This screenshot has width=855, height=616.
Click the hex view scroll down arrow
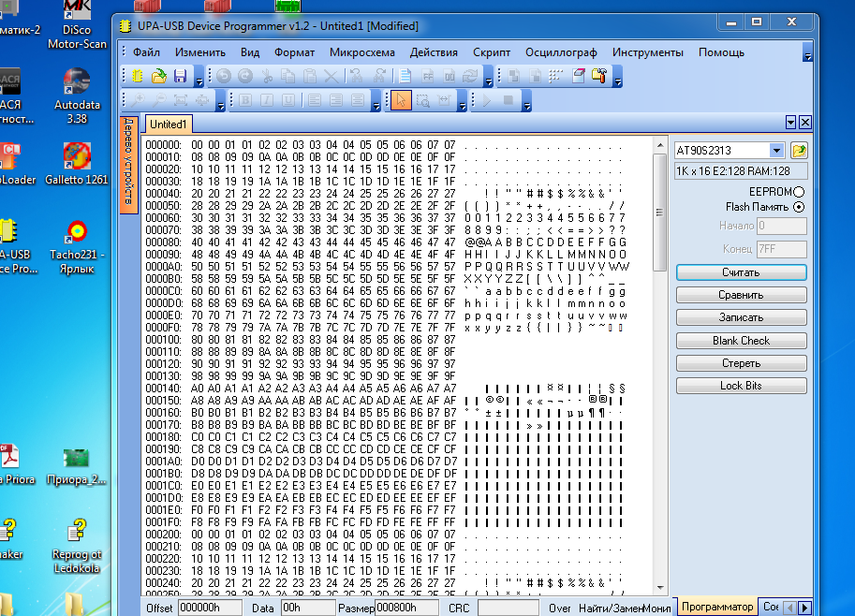[x=660, y=588]
